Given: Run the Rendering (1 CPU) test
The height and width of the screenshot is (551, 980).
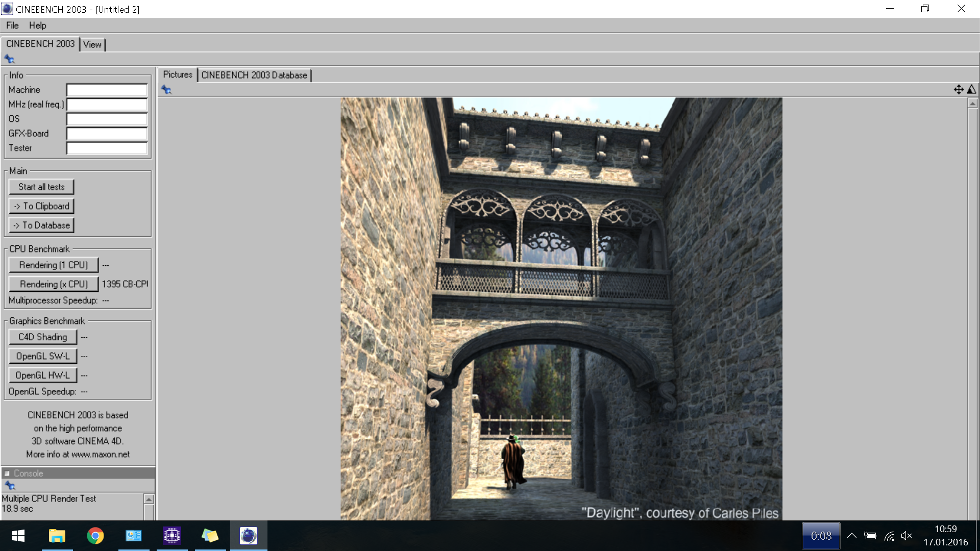Looking at the screenshot, I should (x=54, y=265).
